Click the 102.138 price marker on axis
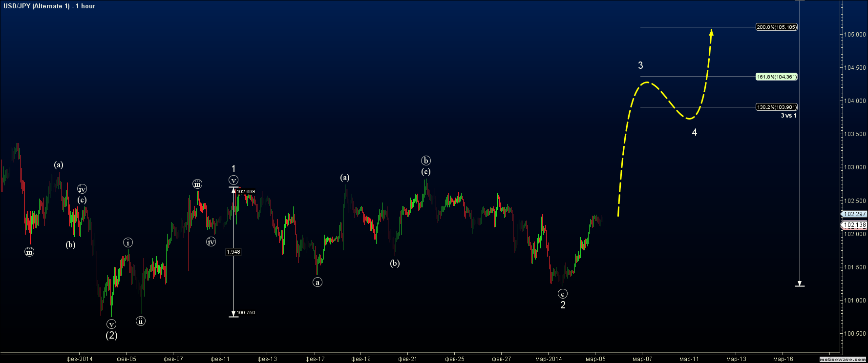The width and height of the screenshot is (868, 363). (854, 225)
